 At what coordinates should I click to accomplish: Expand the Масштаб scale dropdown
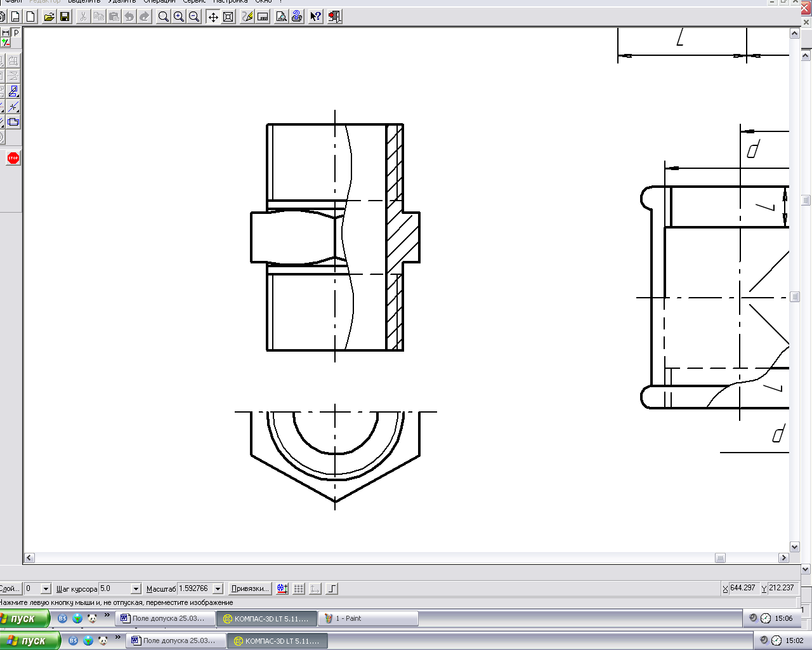point(218,589)
